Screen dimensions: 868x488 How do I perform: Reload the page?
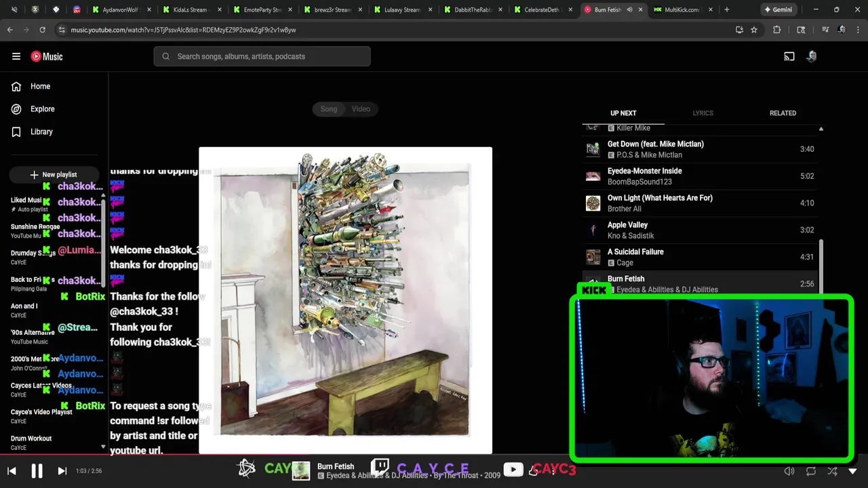tap(43, 30)
